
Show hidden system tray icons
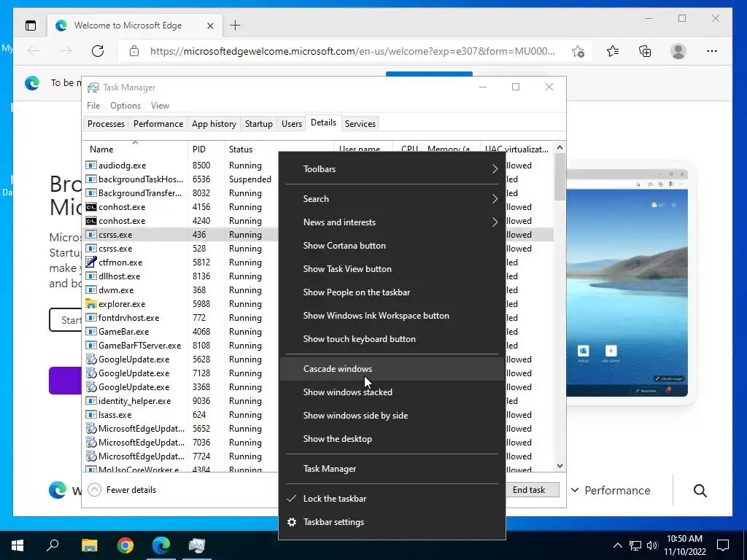[x=617, y=545]
